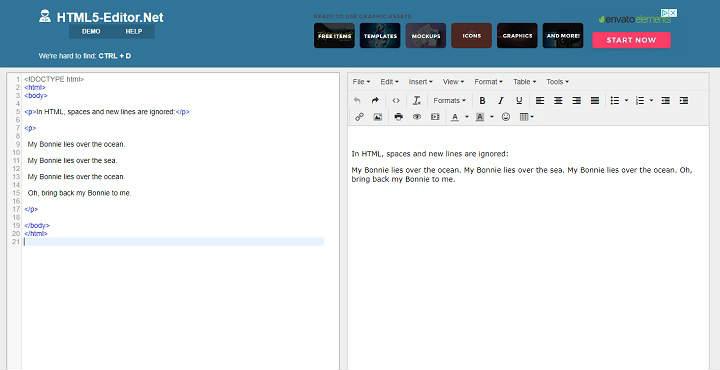Click the HTML5-Editor.Net logo icon
The height and width of the screenshot is (370, 720).
[45, 17]
